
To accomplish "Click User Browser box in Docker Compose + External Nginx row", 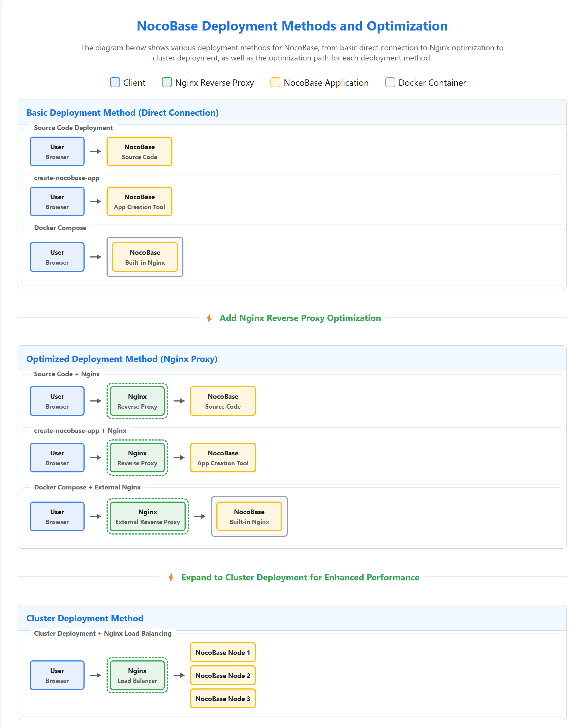I will (57, 516).
